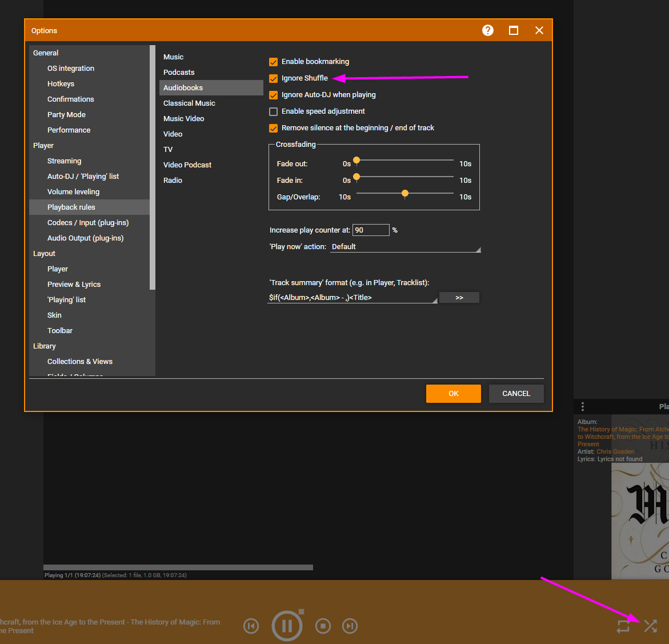Disable the Ignore Shuffle checkbox
Screen dimensions: 669x644
tap(274, 78)
